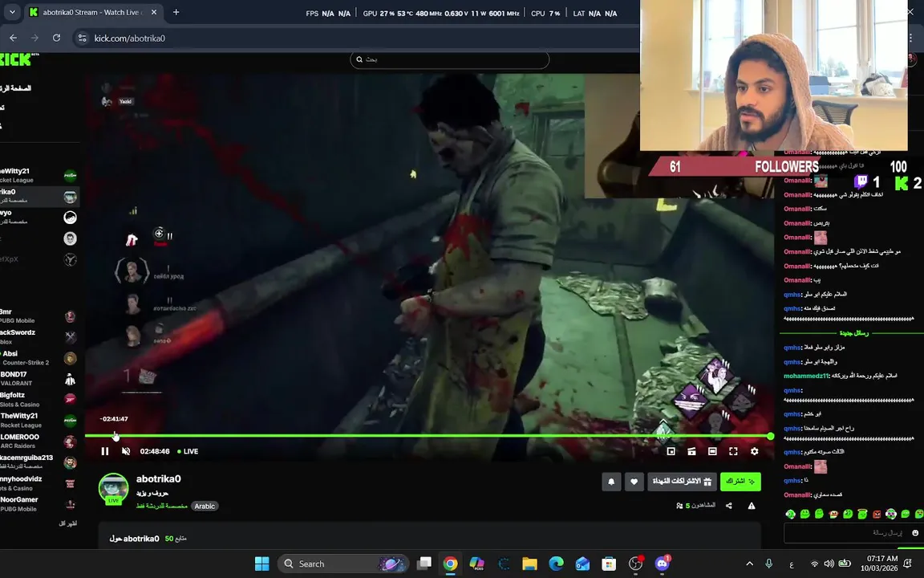Open Windows Start menu

[261, 564]
